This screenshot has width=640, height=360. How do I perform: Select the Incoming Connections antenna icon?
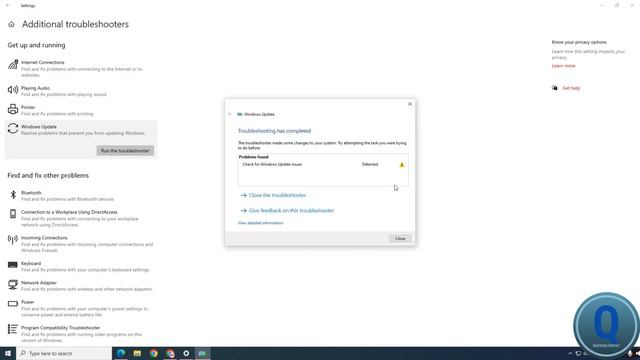pyautogui.click(x=13, y=239)
